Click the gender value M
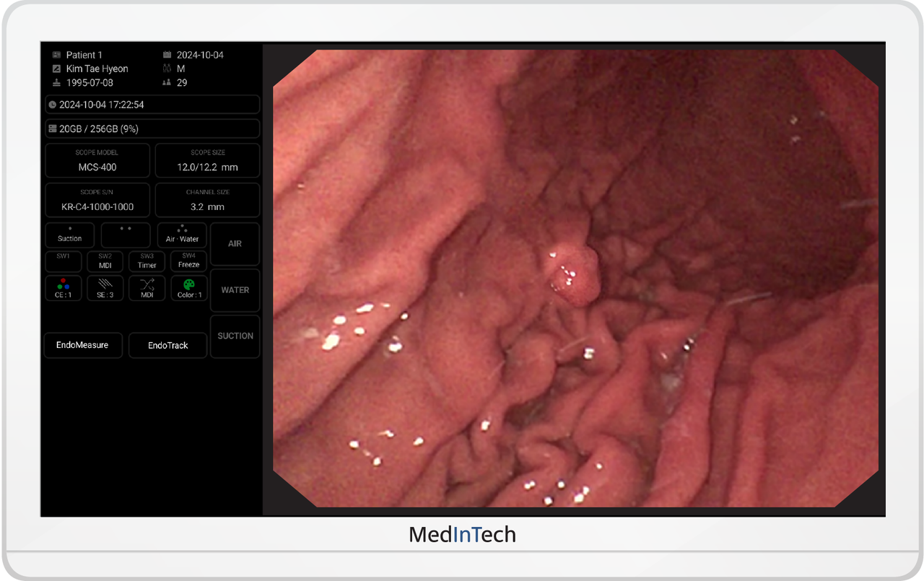The height and width of the screenshot is (581, 924). pos(181,69)
